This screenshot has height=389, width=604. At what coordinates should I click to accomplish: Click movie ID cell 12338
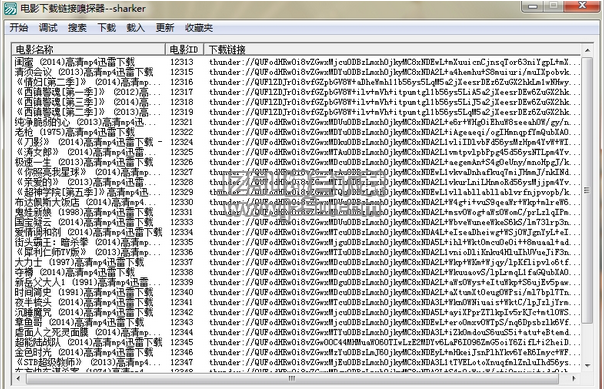(182, 272)
